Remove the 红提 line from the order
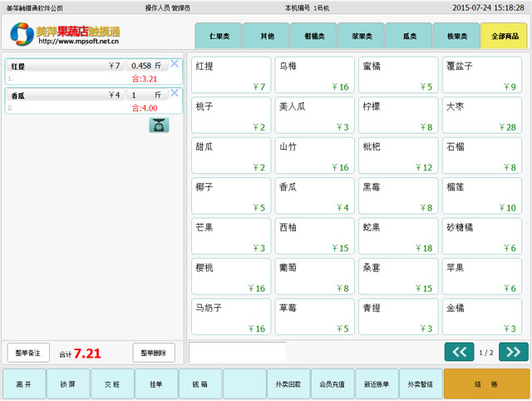Image resolution: width=532 pixels, height=401 pixels. (x=175, y=63)
